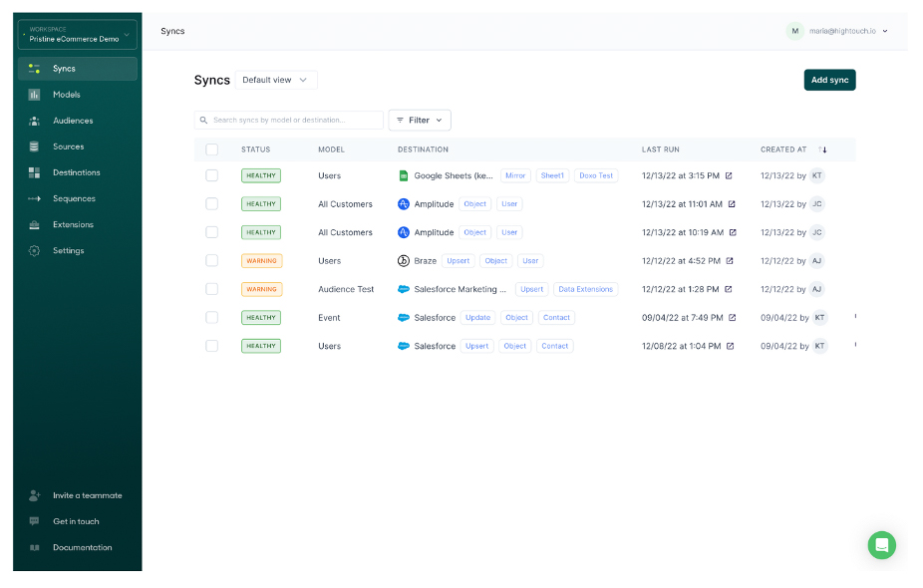
Task: Open the 10:19 AM Amplitude run link icon
Action: pos(733,232)
